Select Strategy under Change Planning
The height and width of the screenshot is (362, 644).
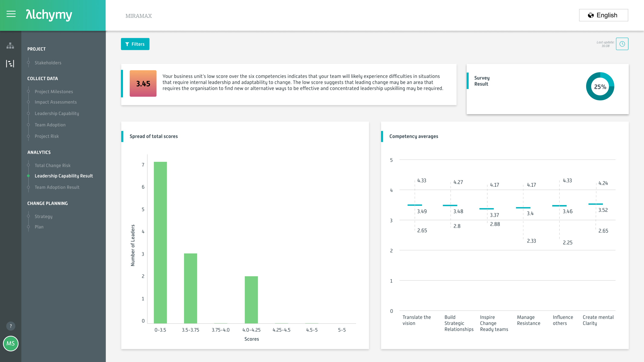(43, 216)
